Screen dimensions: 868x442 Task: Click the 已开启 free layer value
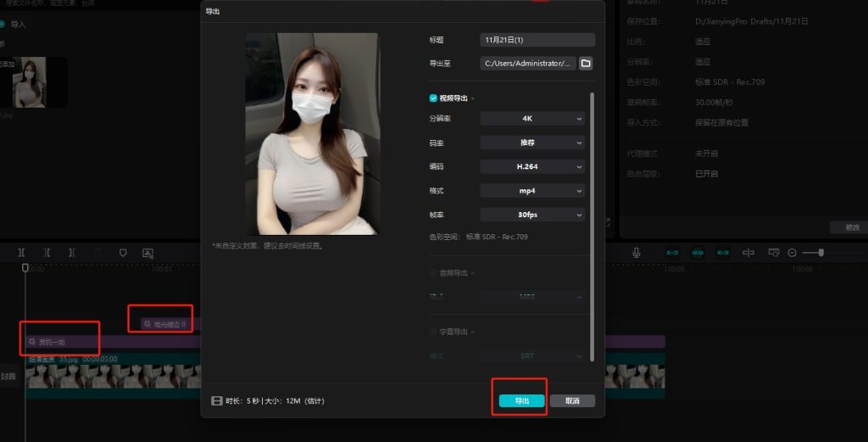click(706, 173)
